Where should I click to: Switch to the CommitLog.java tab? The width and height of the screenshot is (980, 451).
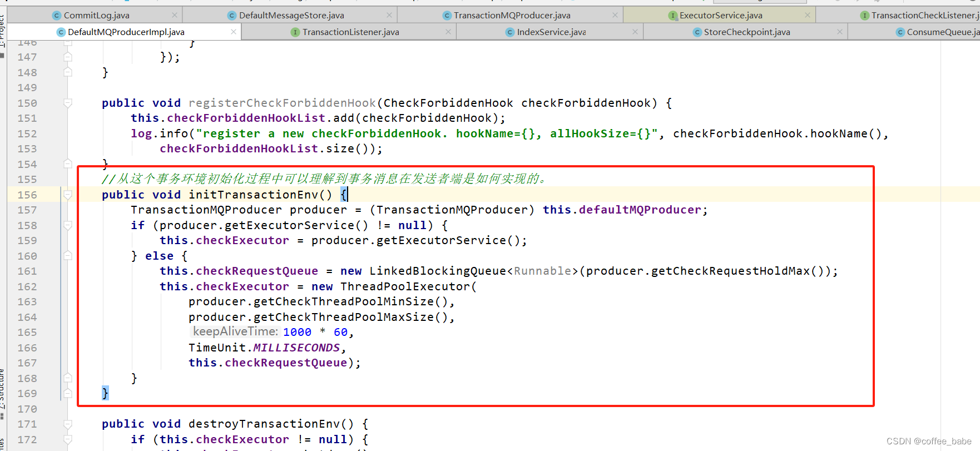[96, 16]
